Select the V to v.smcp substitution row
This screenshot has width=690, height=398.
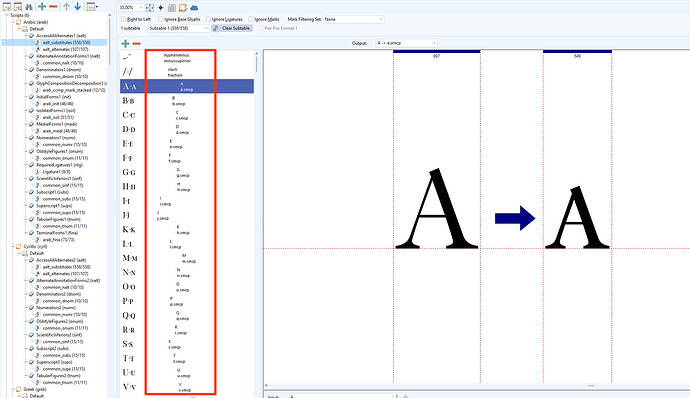(x=187, y=387)
